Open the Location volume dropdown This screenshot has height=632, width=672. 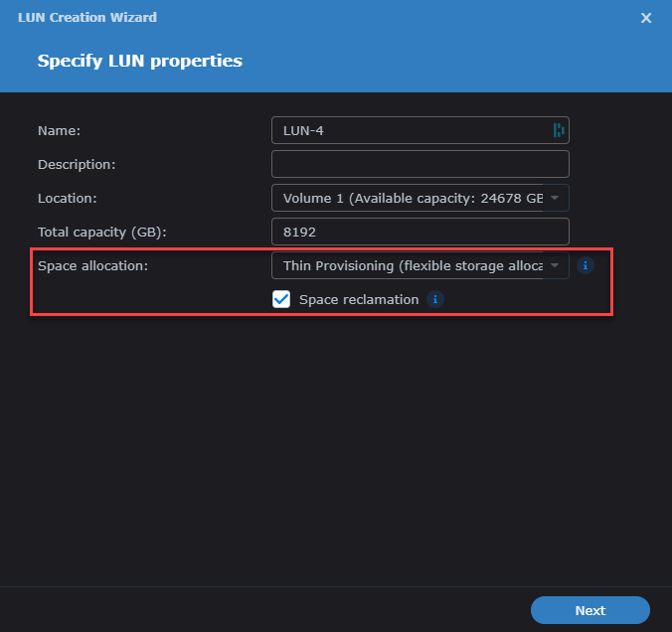(420, 198)
